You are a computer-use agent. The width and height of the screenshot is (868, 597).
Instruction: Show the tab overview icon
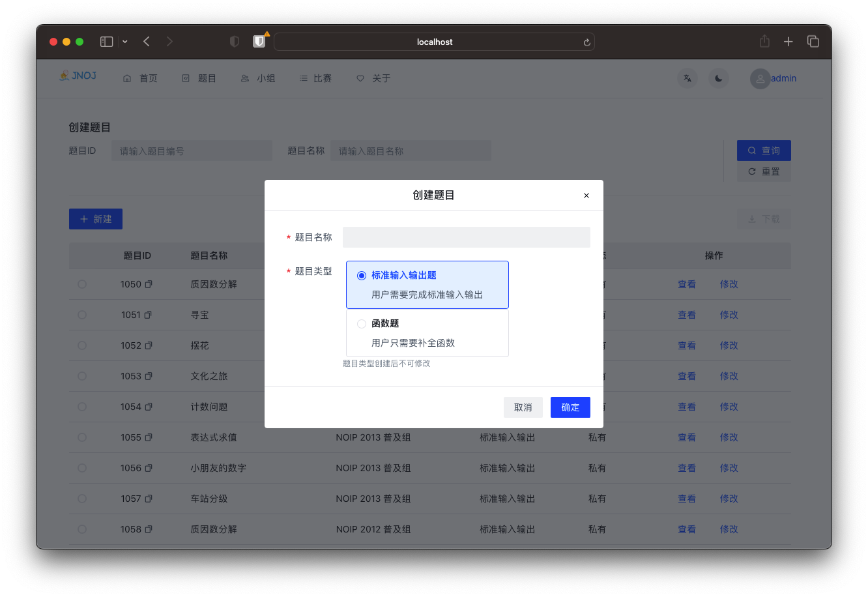click(x=813, y=42)
